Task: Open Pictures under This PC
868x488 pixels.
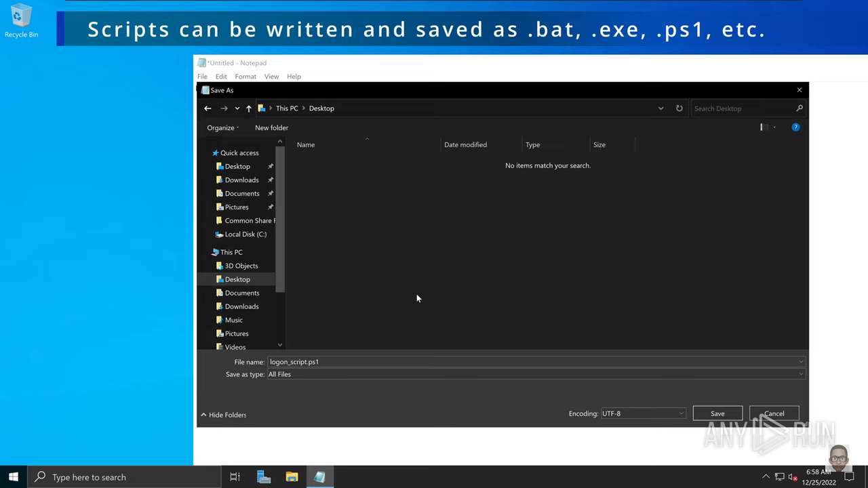Action: click(237, 333)
